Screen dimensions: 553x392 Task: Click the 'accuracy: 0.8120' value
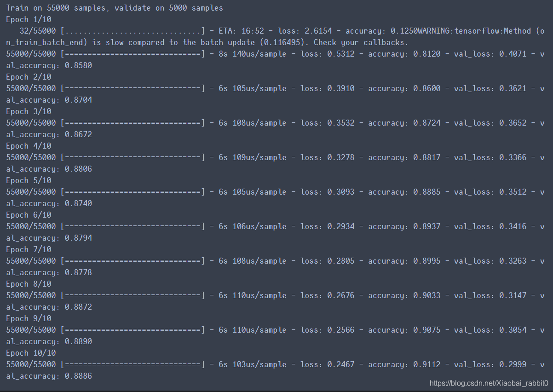click(404, 54)
